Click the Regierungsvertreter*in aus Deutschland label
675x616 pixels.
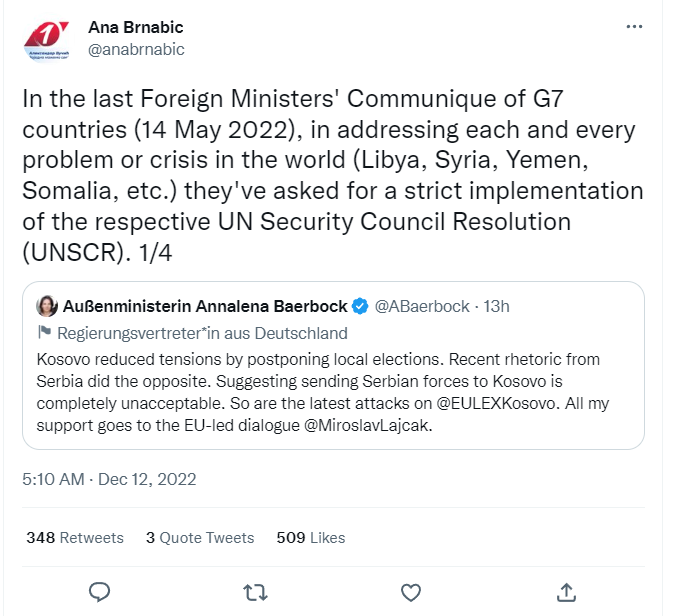(x=203, y=333)
